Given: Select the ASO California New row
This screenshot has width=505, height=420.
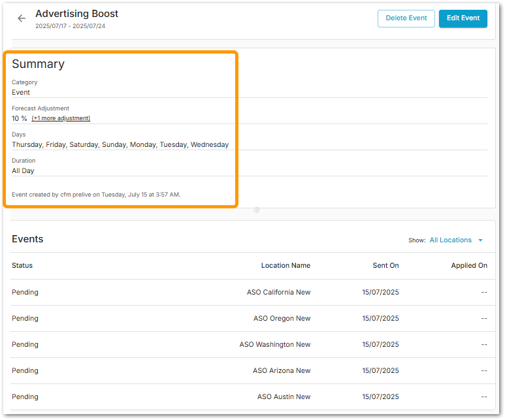Looking at the screenshot, I should point(278,293).
